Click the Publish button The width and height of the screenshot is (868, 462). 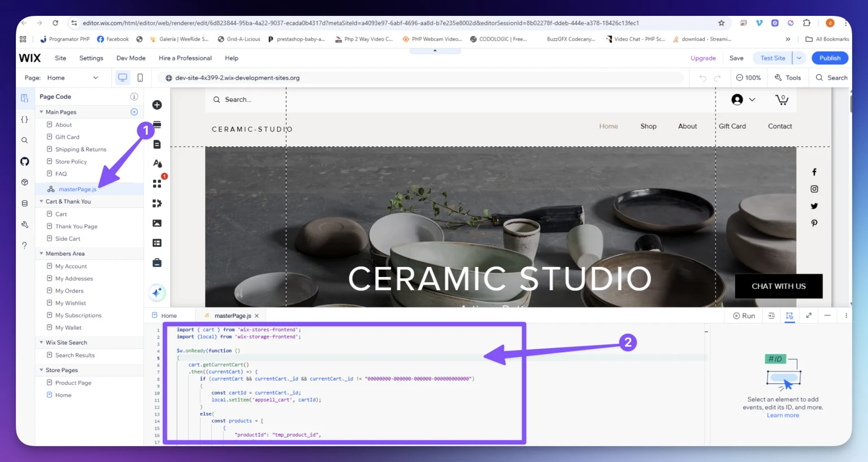[830, 58]
